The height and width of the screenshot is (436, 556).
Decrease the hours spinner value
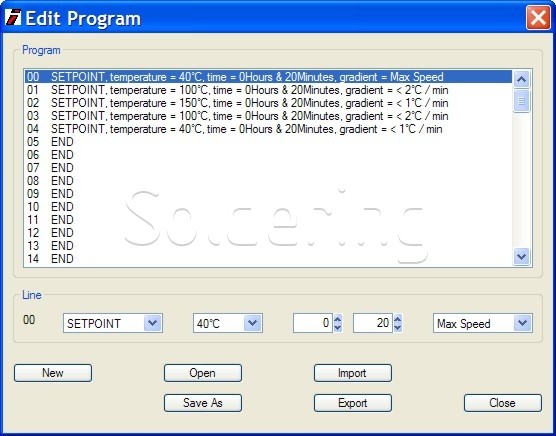point(338,328)
